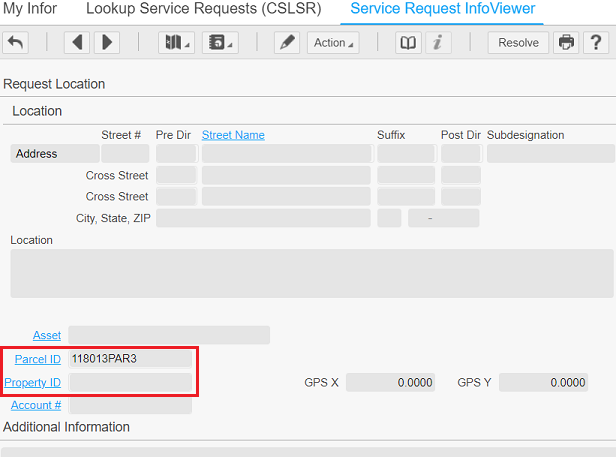
Task: Click the printer icon
Action: [x=567, y=43]
